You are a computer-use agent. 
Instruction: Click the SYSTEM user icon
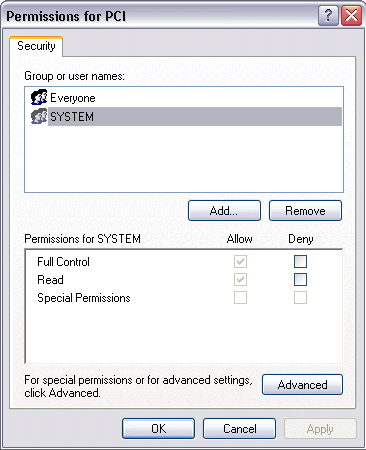tap(39, 116)
